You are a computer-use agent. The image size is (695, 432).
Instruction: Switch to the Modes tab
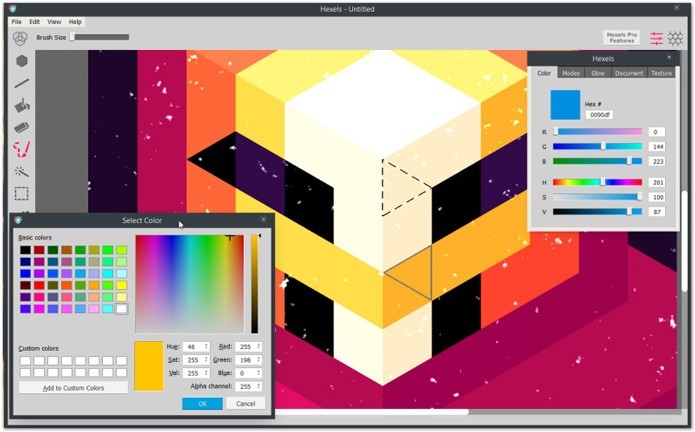tap(571, 73)
